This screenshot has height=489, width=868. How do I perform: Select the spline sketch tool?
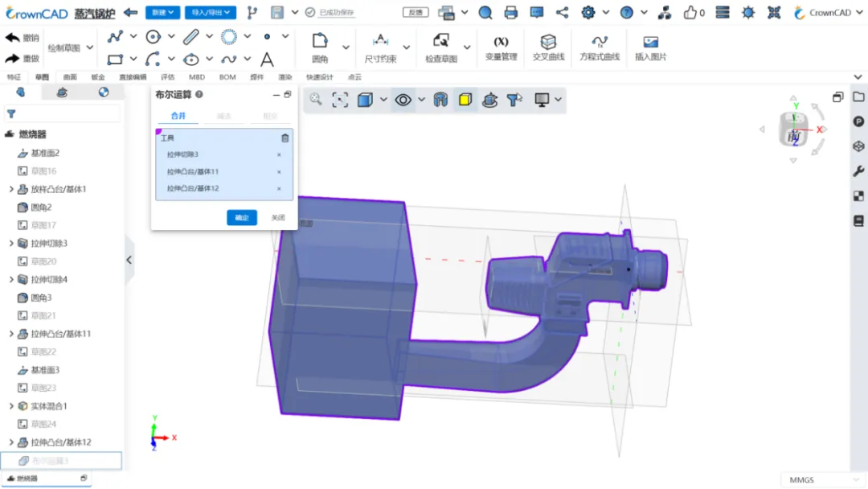point(228,59)
